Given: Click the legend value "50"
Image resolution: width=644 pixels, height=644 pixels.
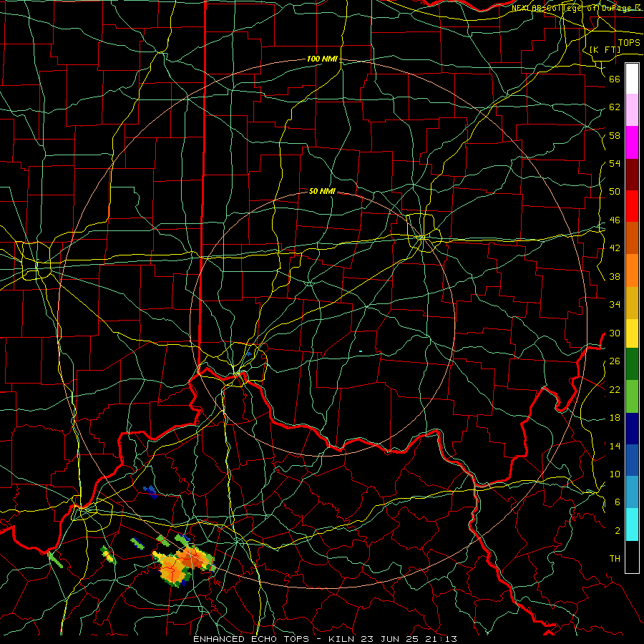Looking at the screenshot, I should pyautogui.click(x=615, y=192).
